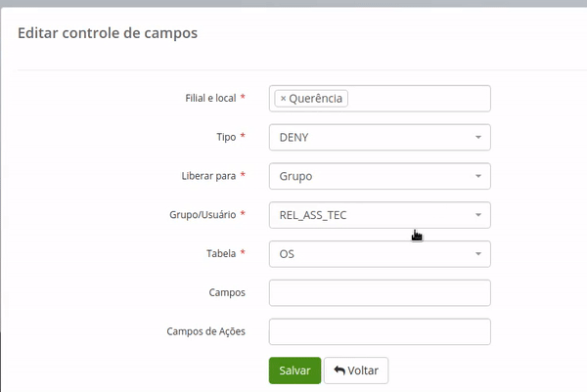587x392 pixels.
Task: Focus the Campos de Ações input box
Action: pyautogui.click(x=380, y=332)
